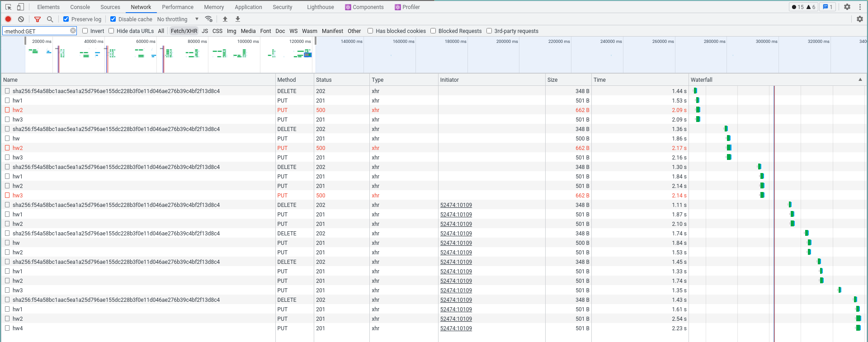868x342 pixels.
Task: Filter by JS requests
Action: [205, 31]
